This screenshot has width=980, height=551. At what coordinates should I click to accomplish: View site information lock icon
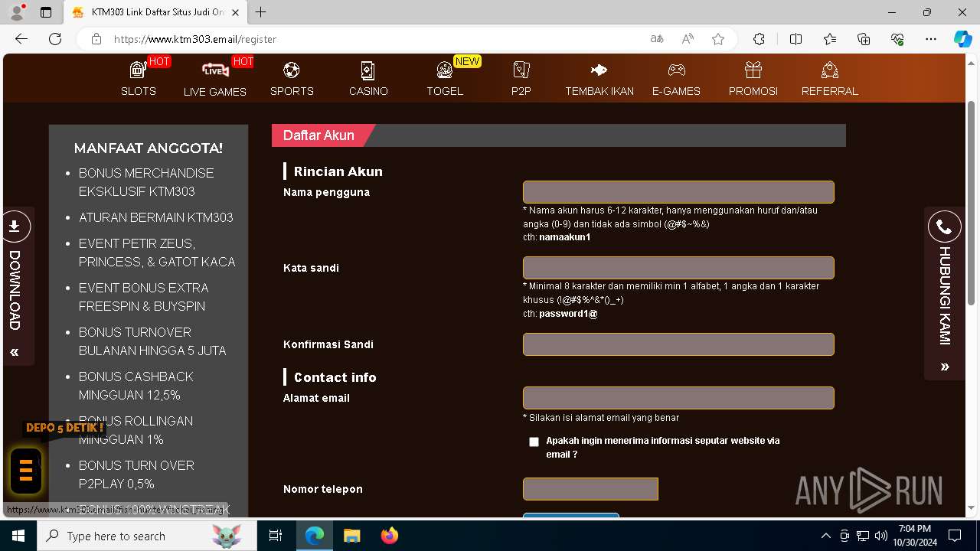(96, 39)
